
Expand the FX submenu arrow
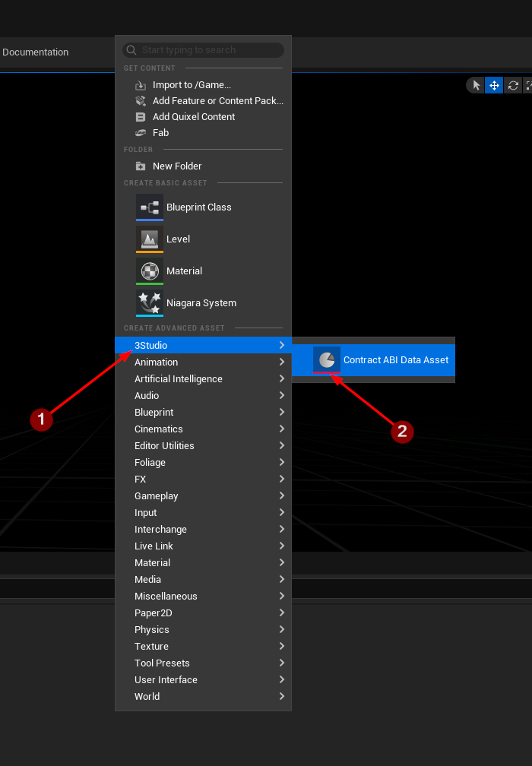point(282,480)
